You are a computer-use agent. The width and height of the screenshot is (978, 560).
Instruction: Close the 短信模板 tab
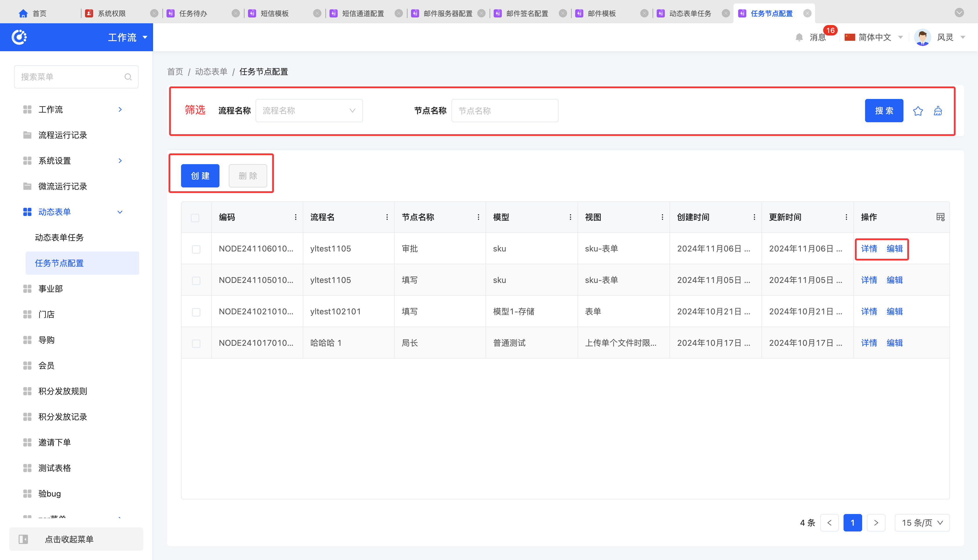317,13
